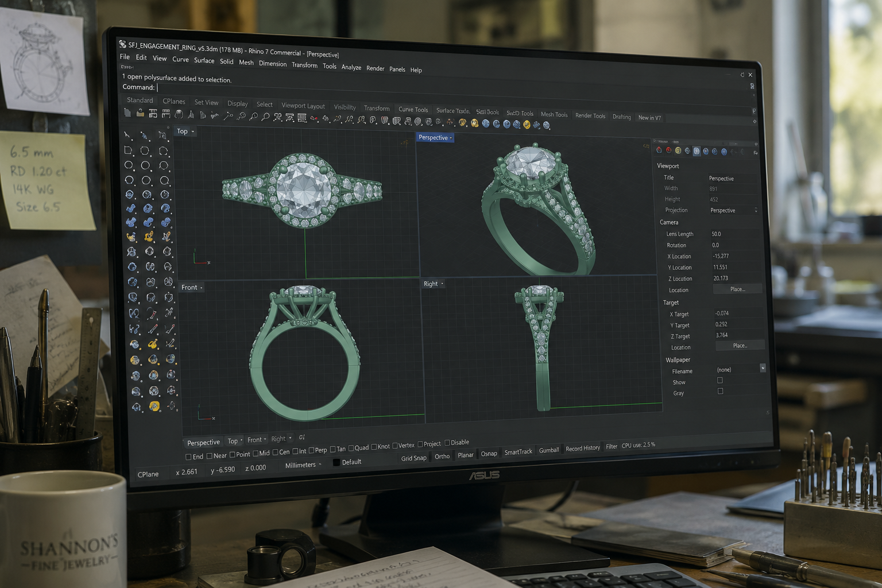Open the Top viewport title dropdown arrow

point(193,131)
